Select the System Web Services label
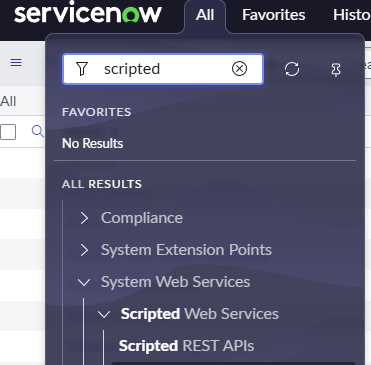Image resolution: width=371 pixels, height=365 pixels. pyautogui.click(x=175, y=282)
